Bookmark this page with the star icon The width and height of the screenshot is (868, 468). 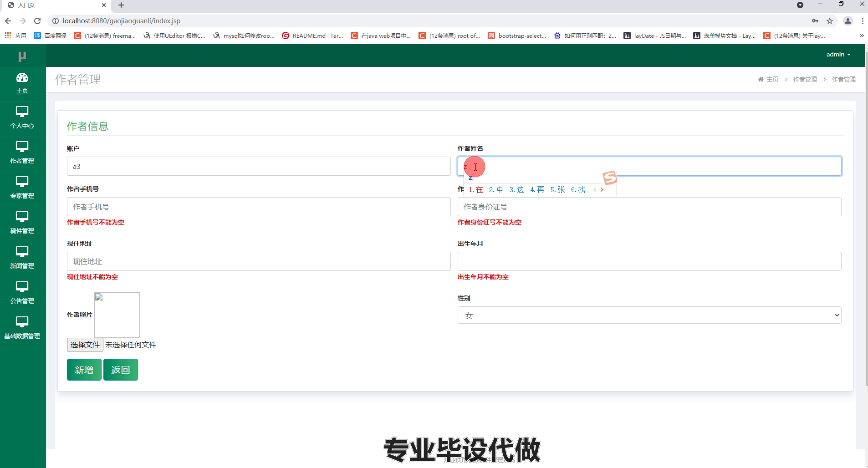[830, 21]
